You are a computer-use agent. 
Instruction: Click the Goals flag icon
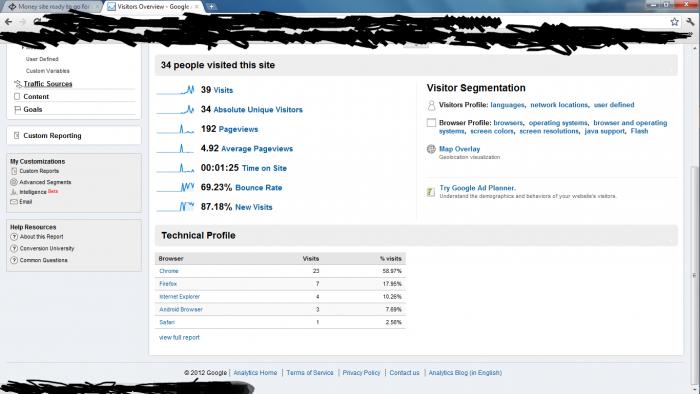coord(17,109)
